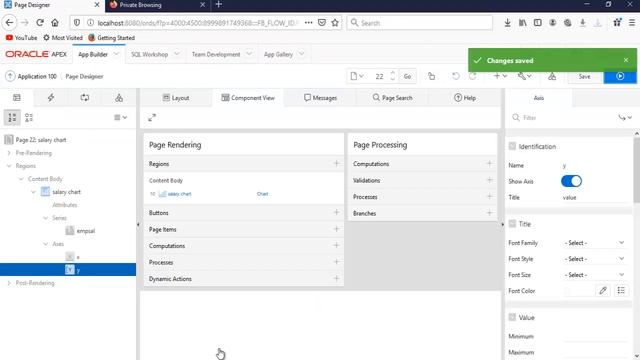Open the Shared Components tree tab
This screenshot has width=640, height=360.
(x=119, y=98)
